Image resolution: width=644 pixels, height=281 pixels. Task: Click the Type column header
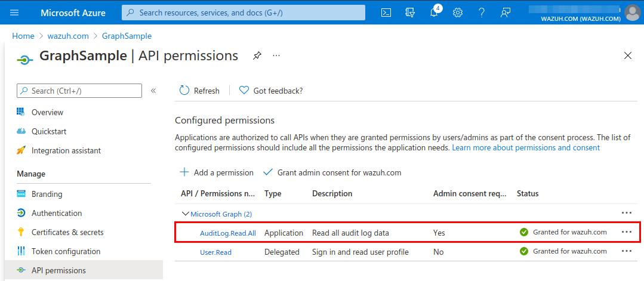(273, 193)
